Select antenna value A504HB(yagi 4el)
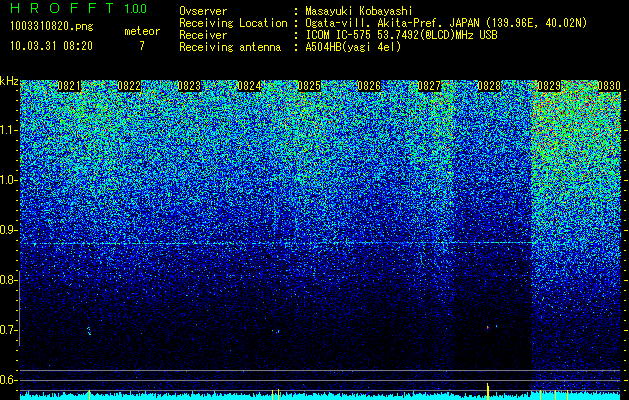Viewport: 629px width, 400px height. pyautogui.click(x=353, y=47)
